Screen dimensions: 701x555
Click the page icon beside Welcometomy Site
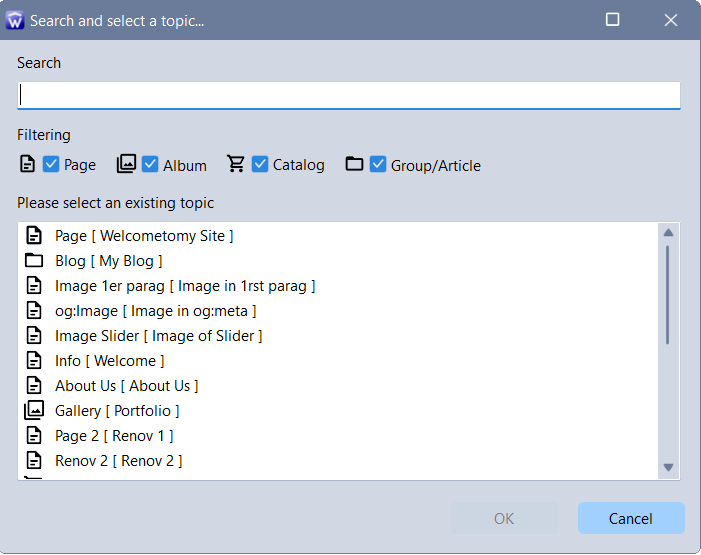(x=34, y=236)
